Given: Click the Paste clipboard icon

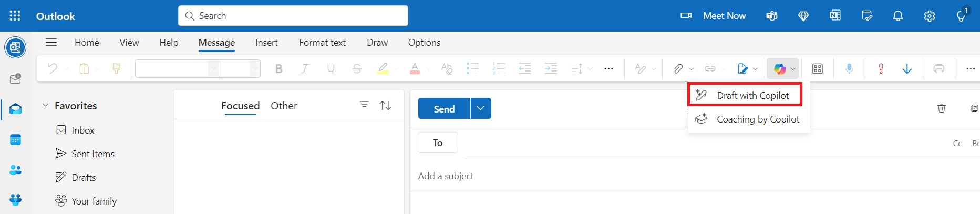Looking at the screenshot, I should click(84, 68).
